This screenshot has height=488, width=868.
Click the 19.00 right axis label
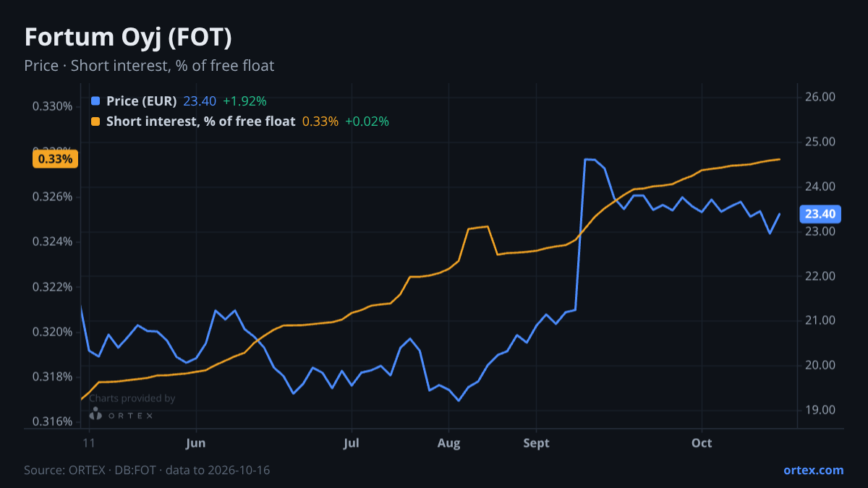point(820,410)
